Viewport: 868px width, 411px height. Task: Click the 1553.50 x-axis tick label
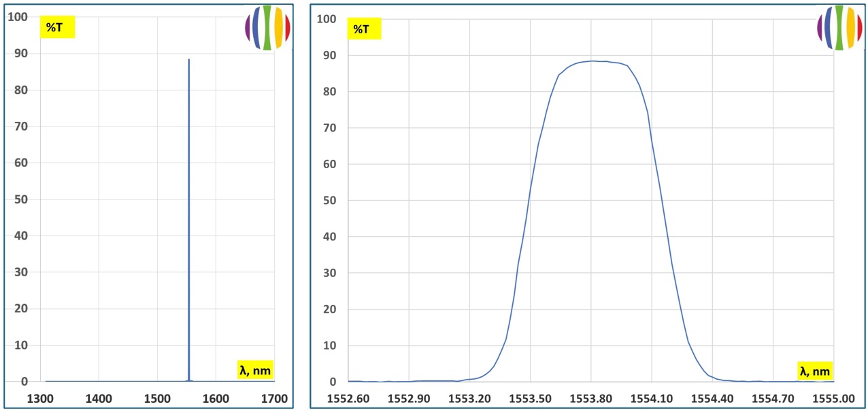point(531,398)
